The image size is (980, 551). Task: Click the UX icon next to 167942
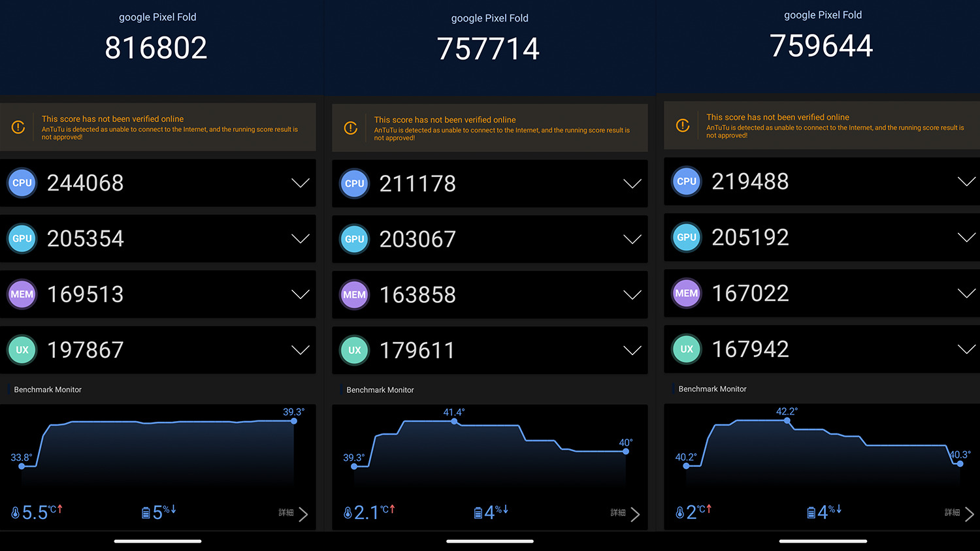click(686, 349)
